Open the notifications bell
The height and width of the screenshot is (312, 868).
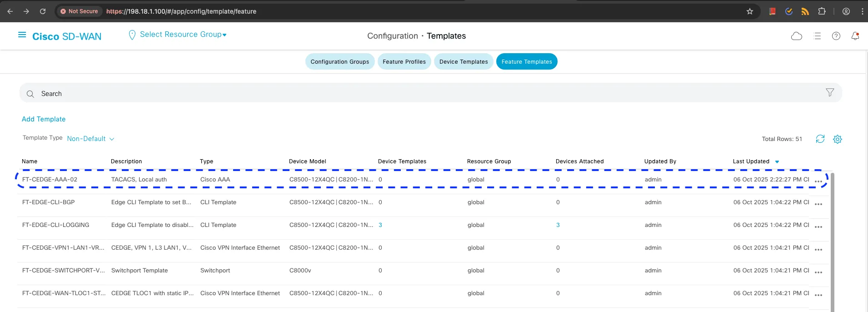[x=855, y=36]
